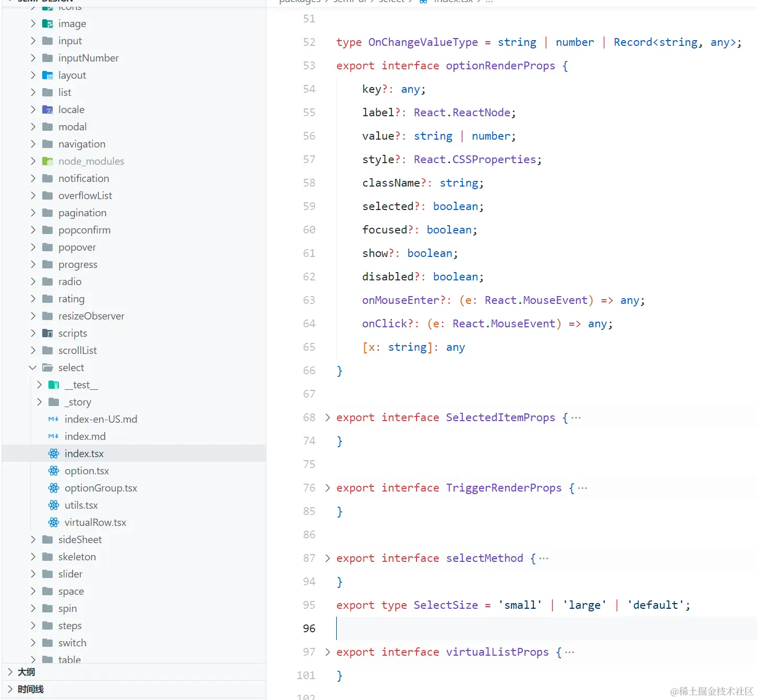Click the SelectSize type name
The image size is (757, 700).
446,605
